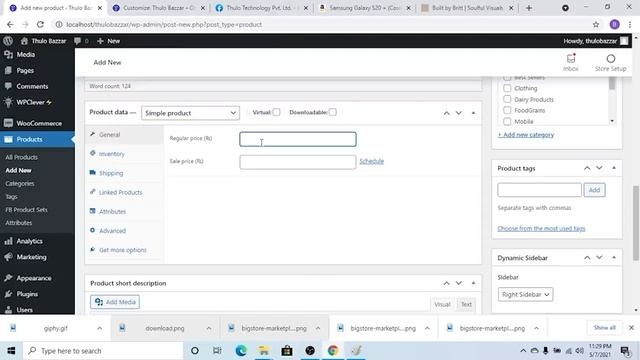Viewport: 640px width, 360px height.
Task: Move the Product data panel up
Action: pyautogui.click(x=447, y=113)
